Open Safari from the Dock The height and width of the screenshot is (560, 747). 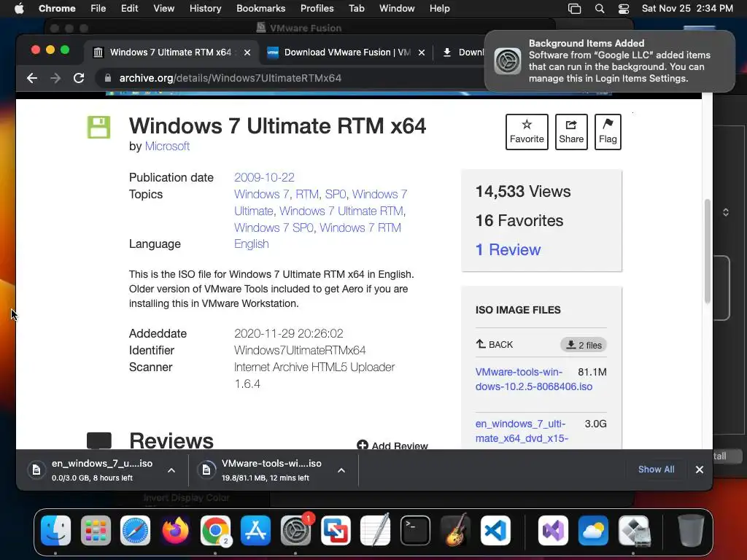pyautogui.click(x=135, y=531)
